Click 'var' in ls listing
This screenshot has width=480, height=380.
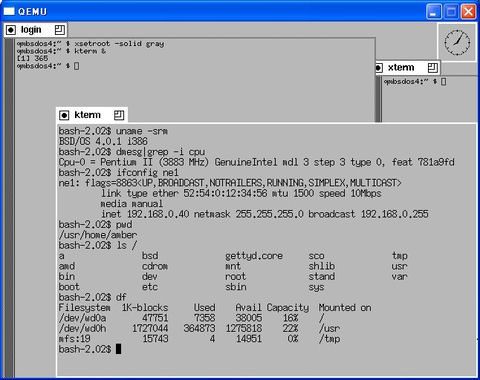[400, 277]
